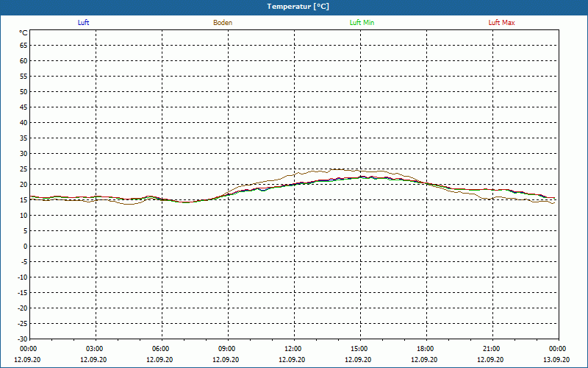Screen dimensions: 588x368
Task: Click the Luft Max legend label
Action: tap(501, 23)
